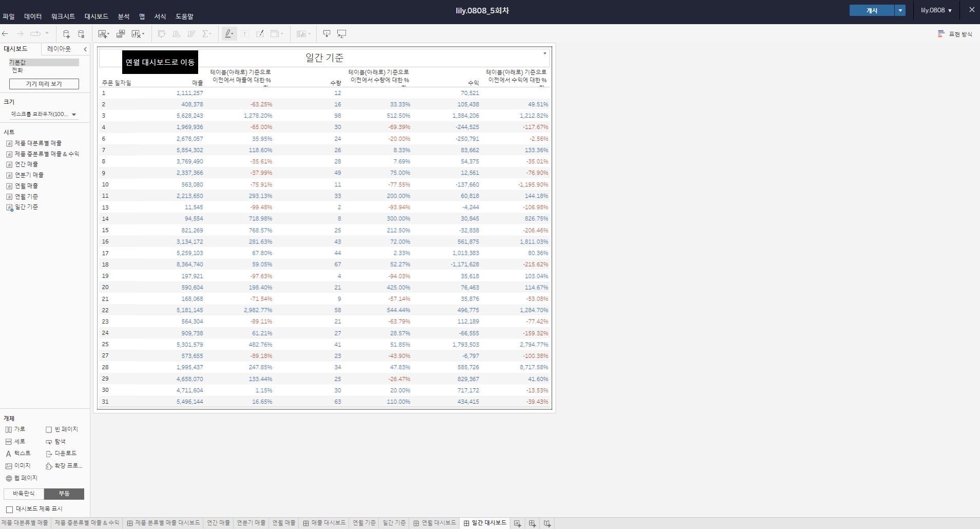The width and height of the screenshot is (980, 529).
Task: Click the 8,364,740 sales cell
Action: coord(189,264)
